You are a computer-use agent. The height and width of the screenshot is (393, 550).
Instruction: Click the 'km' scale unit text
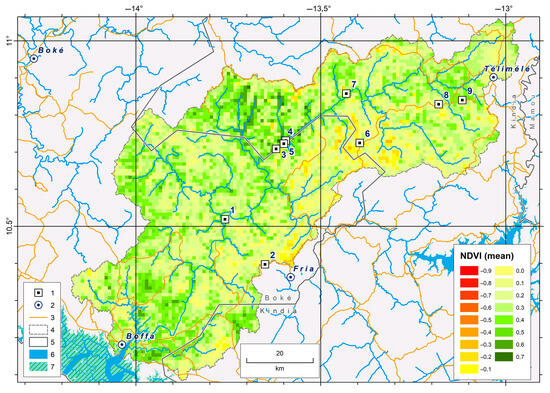(280, 368)
